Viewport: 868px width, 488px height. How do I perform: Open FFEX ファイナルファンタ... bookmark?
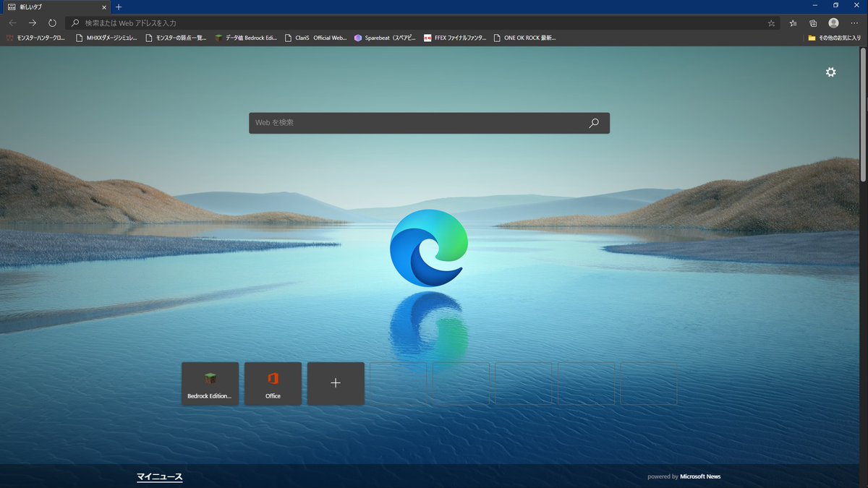(455, 38)
